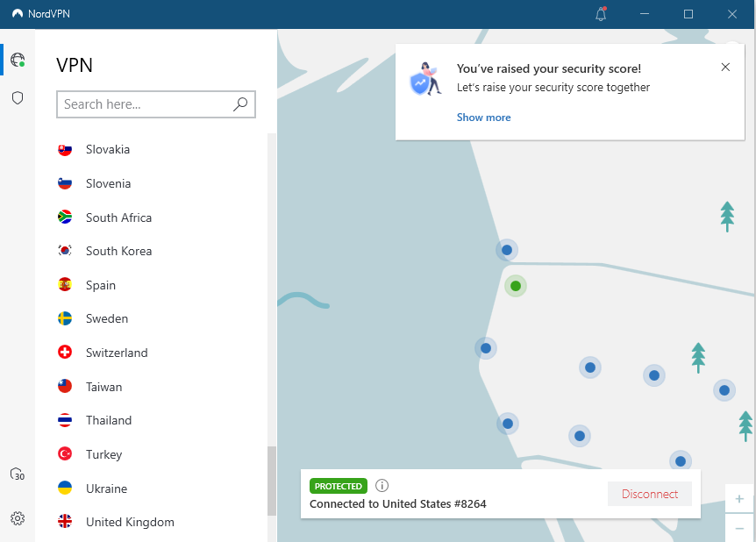Image resolution: width=756 pixels, height=542 pixels.
Task: Select Sweden from the country list
Action: (108, 318)
